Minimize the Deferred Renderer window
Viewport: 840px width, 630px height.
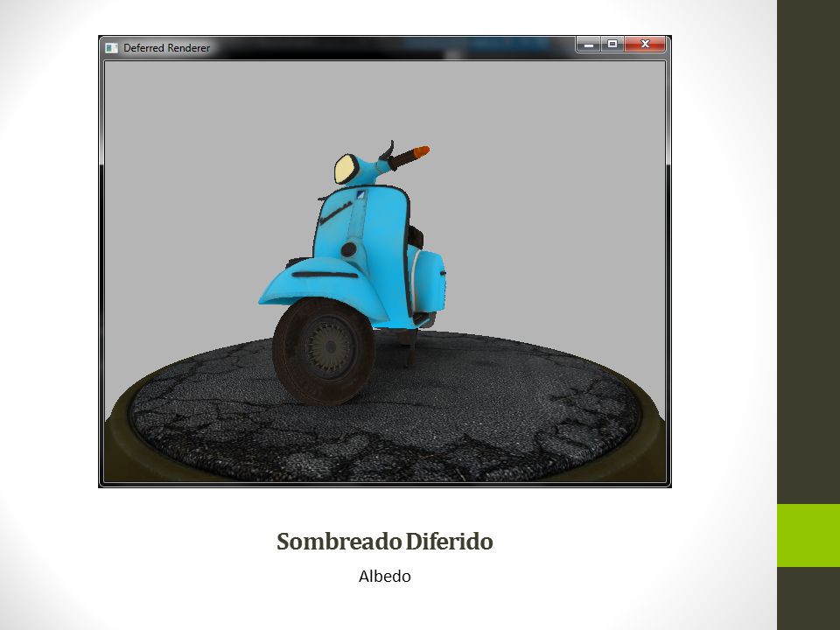pos(588,45)
